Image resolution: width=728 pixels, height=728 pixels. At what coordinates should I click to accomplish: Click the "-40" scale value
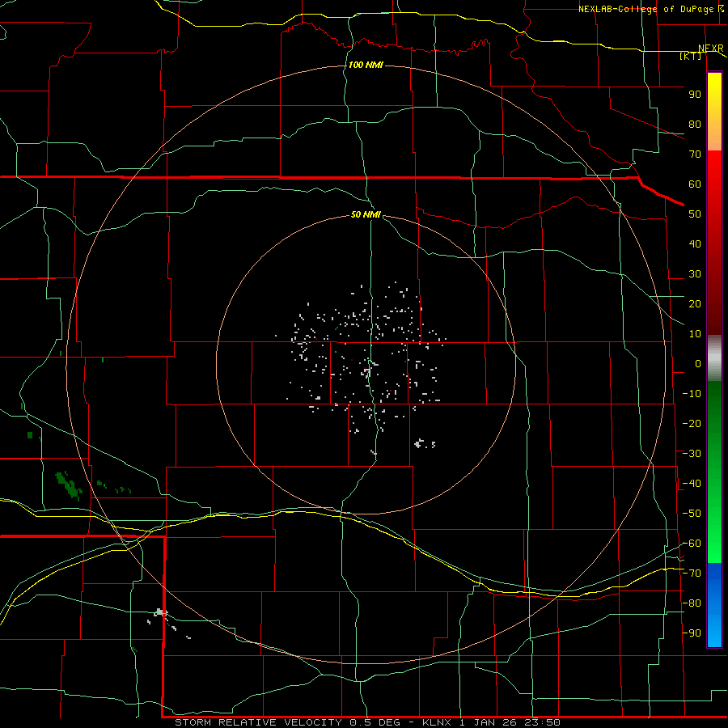(692, 484)
